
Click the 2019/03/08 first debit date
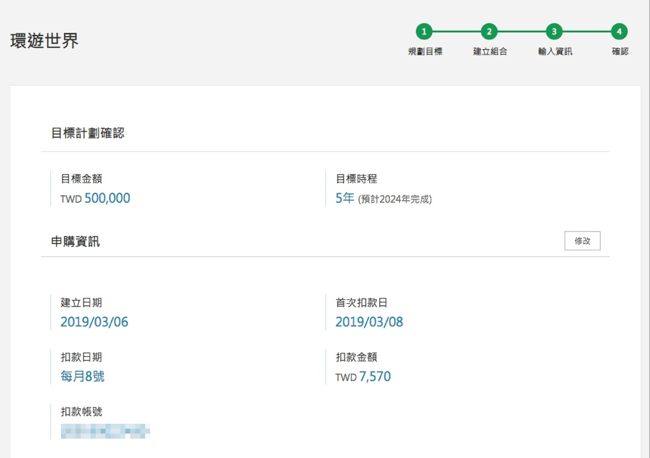click(369, 322)
